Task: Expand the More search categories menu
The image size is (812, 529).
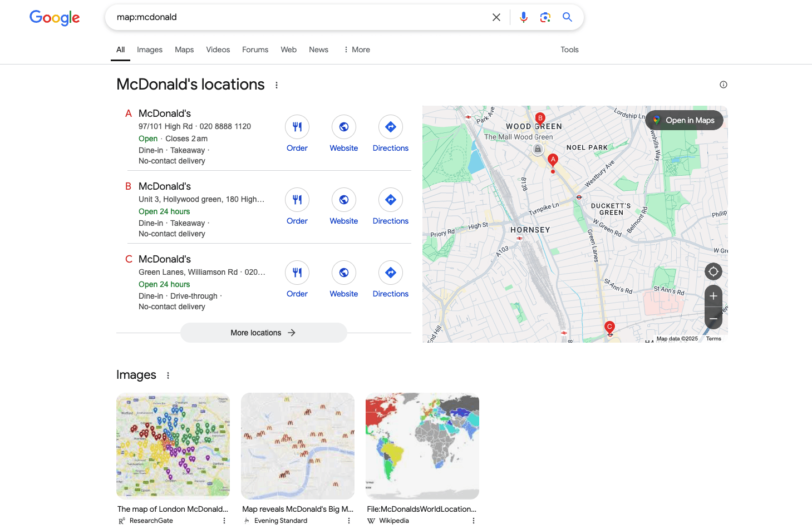Action: click(357, 50)
